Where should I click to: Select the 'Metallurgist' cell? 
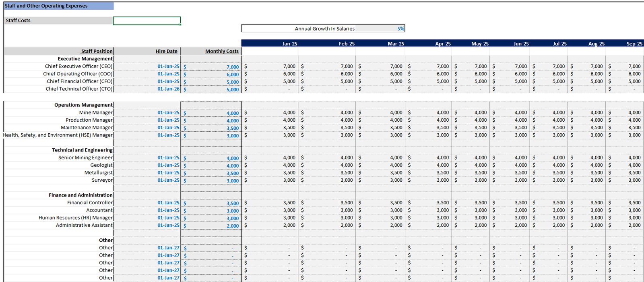coord(59,173)
